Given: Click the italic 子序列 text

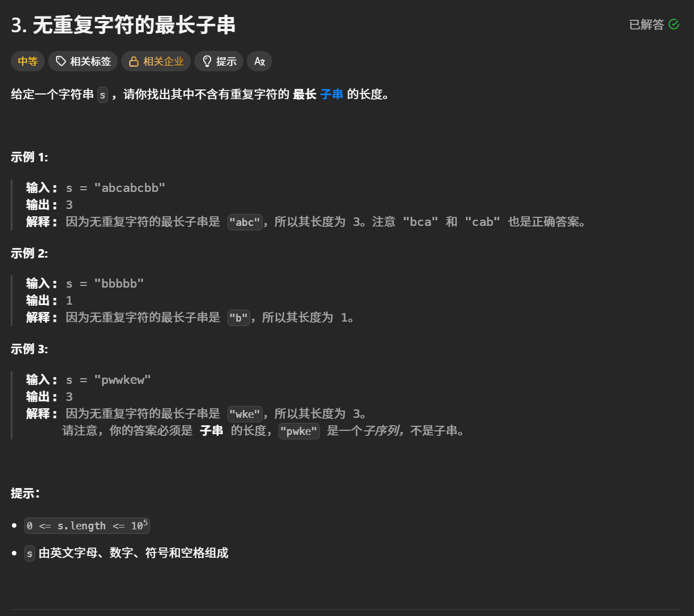Looking at the screenshot, I should (382, 431).
